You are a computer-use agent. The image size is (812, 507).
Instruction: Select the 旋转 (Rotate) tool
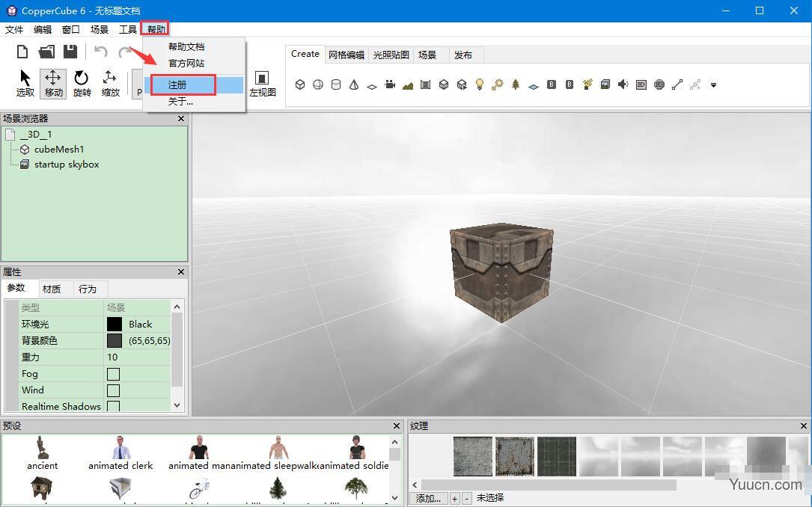tap(82, 83)
